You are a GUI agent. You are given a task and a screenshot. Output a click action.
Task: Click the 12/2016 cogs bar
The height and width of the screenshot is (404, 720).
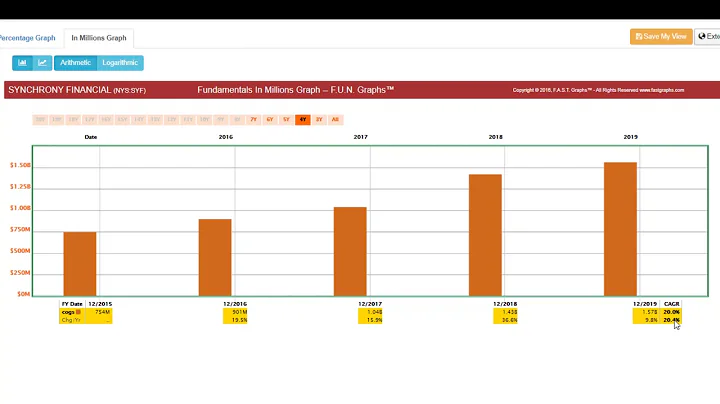(215, 258)
